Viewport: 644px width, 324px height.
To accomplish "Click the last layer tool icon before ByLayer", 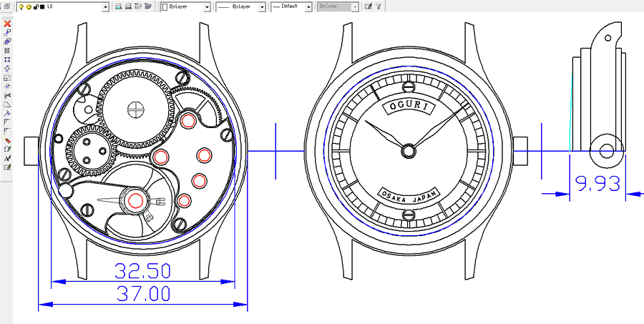I will coord(148,6).
